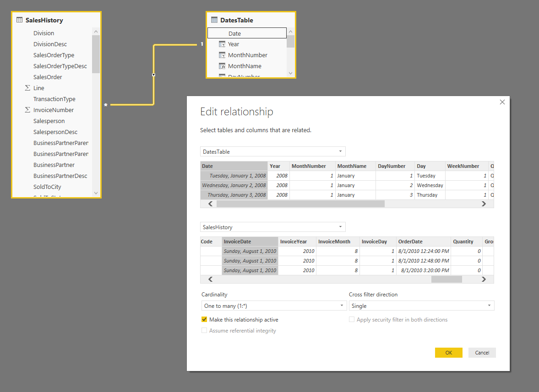The width and height of the screenshot is (539, 392).
Task: Select the OrderDate column header
Action: click(423, 242)
